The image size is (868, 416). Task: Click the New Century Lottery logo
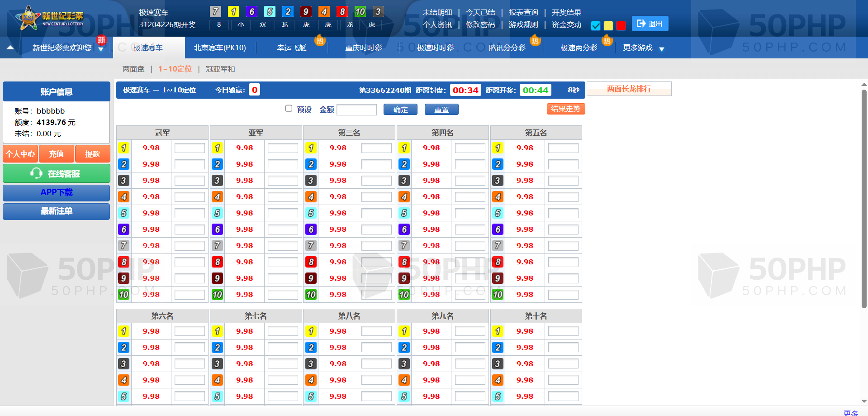(50, 18)
